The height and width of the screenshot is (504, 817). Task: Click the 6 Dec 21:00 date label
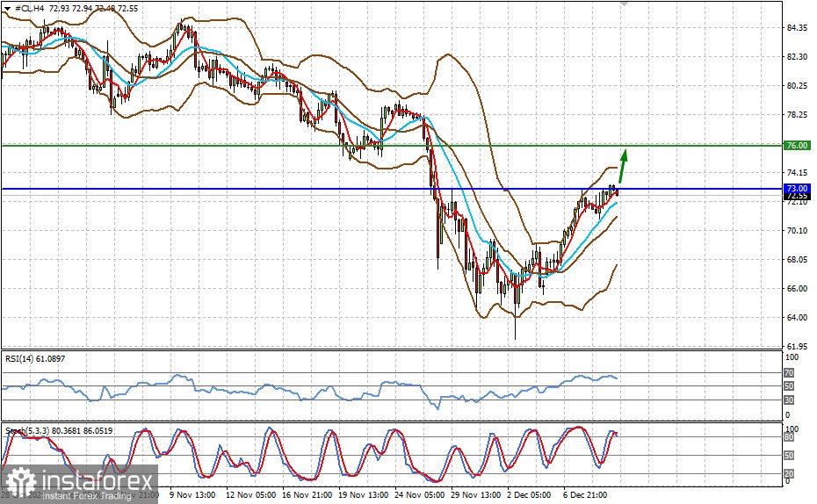(585, 494)
